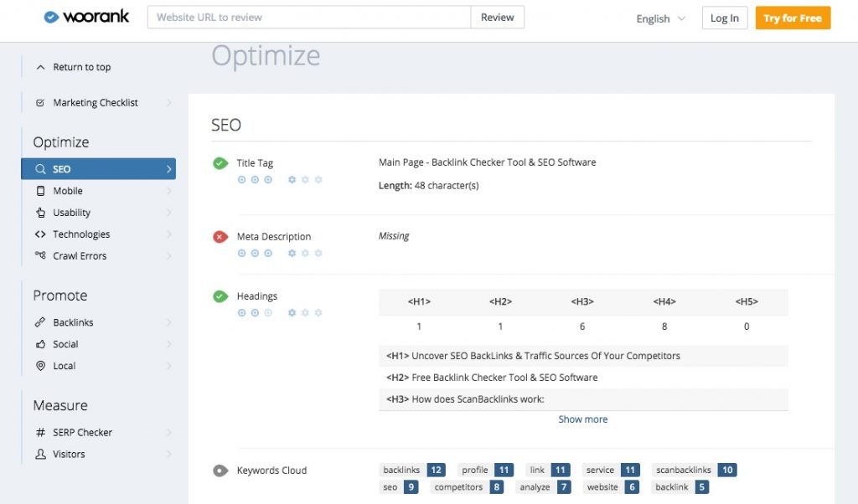Viewport: 858px width, 504px height.
Task: Expand the Marketing Checklist chevron
Action: click(168, 103)
